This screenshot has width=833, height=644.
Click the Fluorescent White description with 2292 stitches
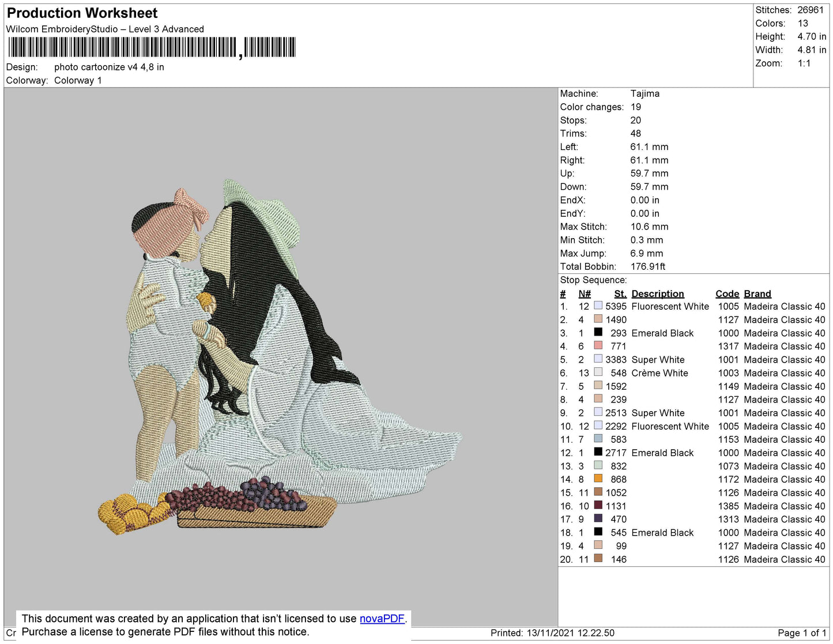point(670,426)
